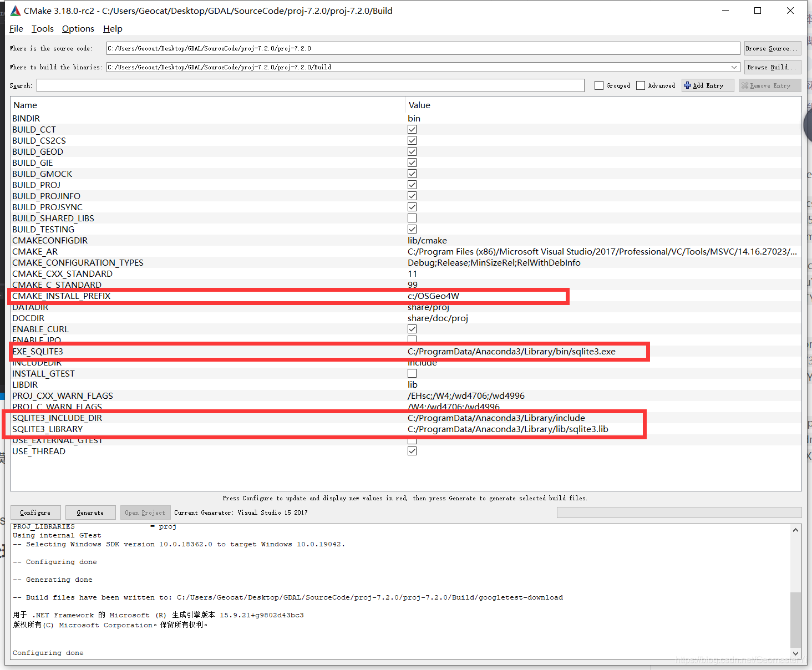Toggle the BUILD_CCT checkbox
The image size is (812, 670).
[412, 129]
